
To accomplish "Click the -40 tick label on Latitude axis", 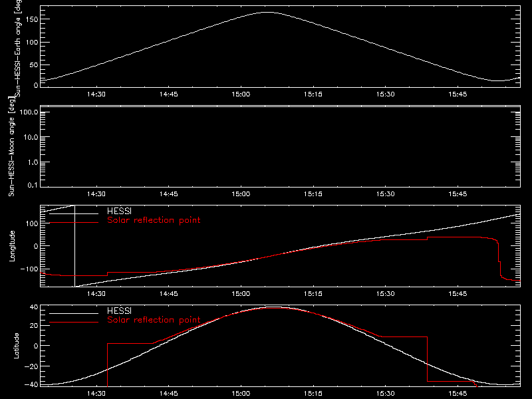I will (31, 385).
